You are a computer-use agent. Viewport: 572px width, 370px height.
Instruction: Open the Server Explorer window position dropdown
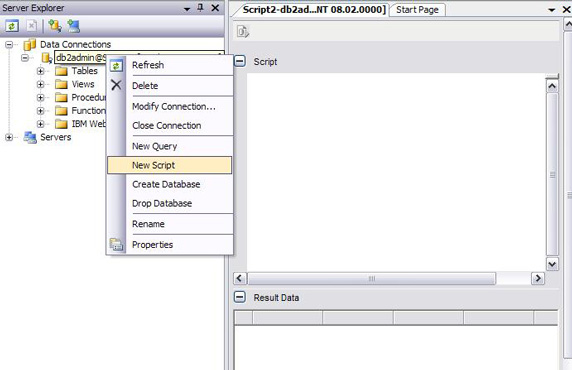[187, 9]
